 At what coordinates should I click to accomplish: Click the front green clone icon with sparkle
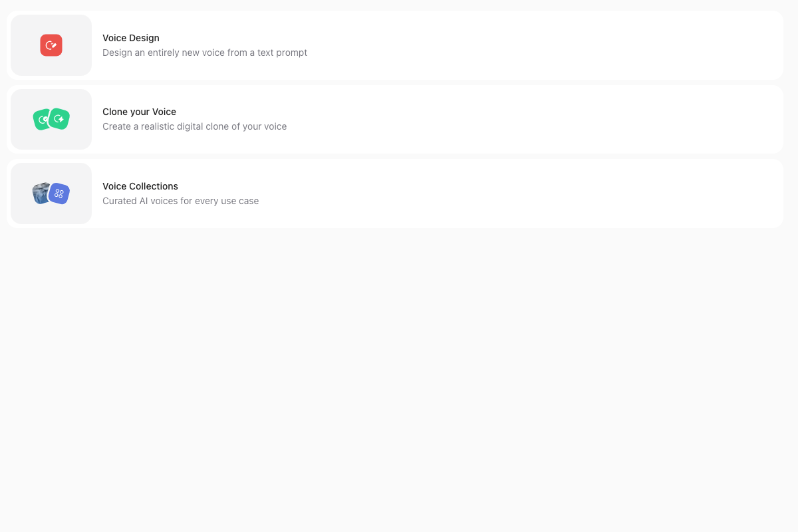[x=59, y=118]
